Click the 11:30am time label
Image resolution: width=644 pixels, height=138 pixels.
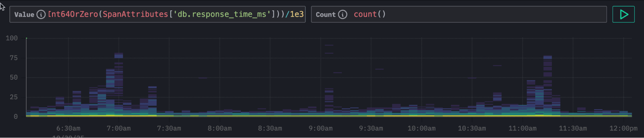coord(573,128)
